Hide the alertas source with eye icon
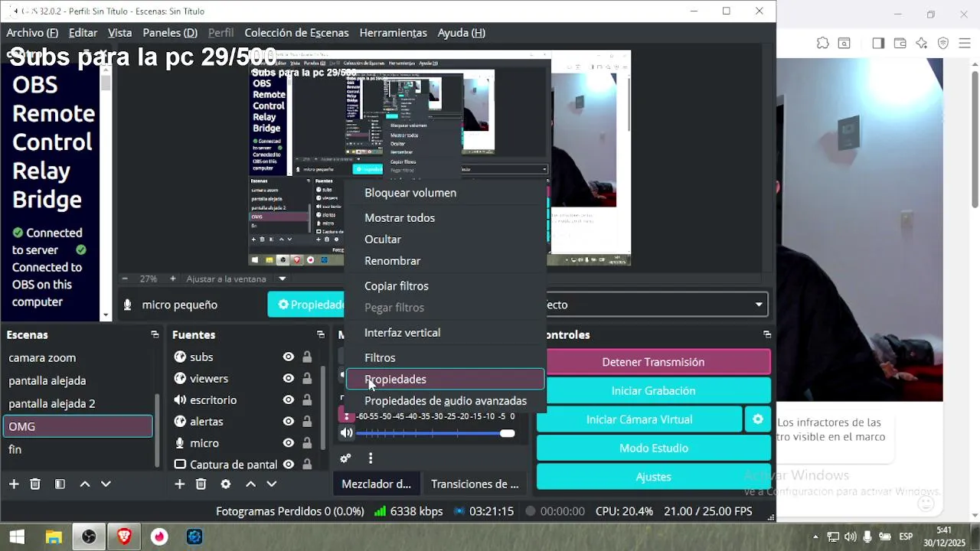980x551 pixels. coord(289,421)
